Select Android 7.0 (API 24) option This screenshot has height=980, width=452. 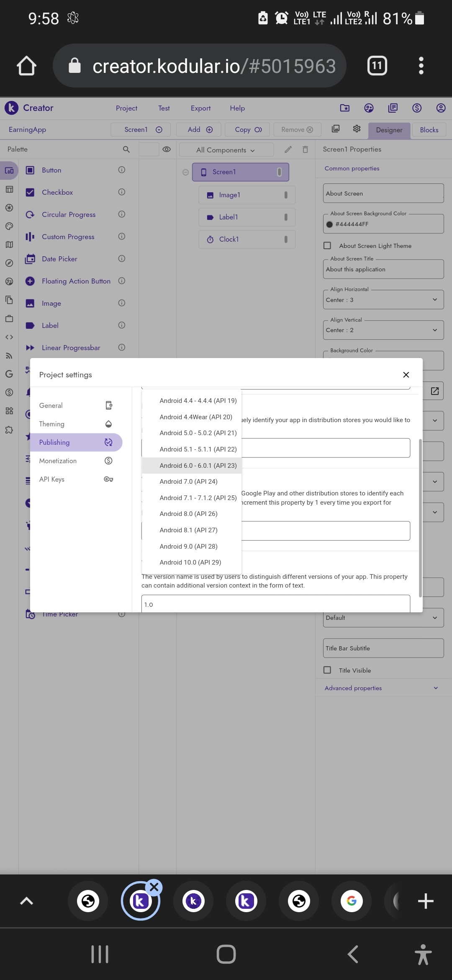point(189,482)
